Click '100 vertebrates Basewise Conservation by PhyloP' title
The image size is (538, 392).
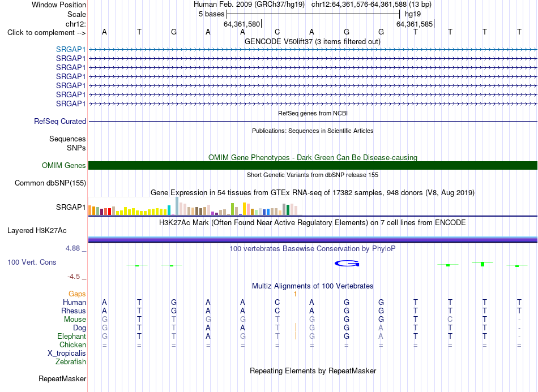click(x=313, y=249)
